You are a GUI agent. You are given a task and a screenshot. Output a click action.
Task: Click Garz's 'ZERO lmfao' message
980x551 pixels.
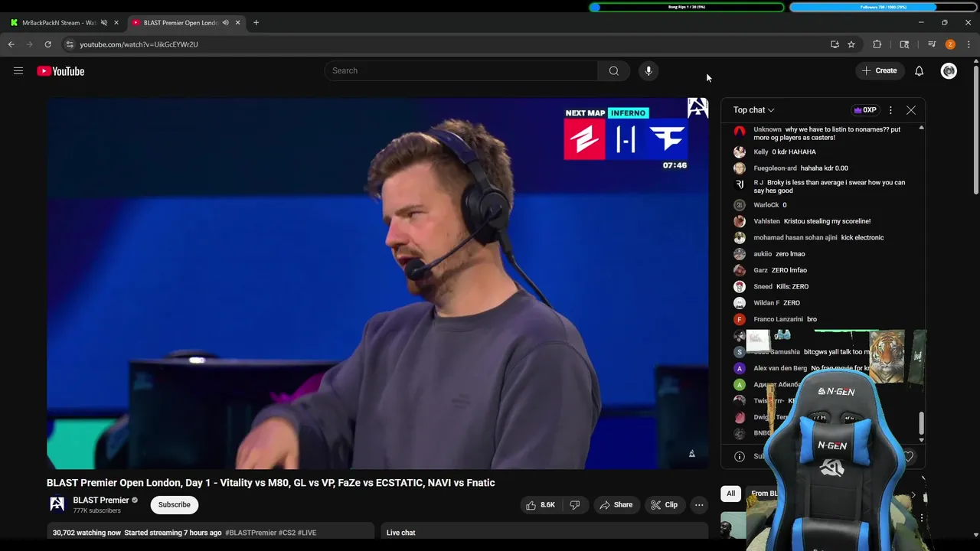[x=789, y=270]
